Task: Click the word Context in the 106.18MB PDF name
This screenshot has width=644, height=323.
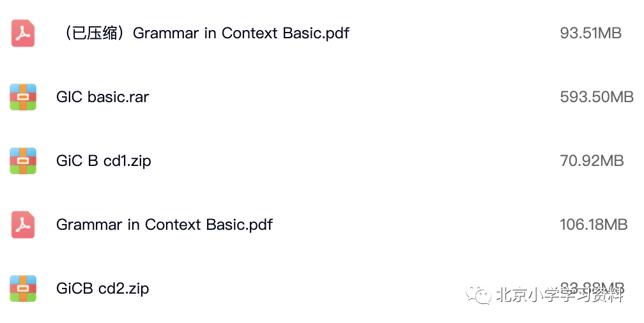Action: coord(172,225)
